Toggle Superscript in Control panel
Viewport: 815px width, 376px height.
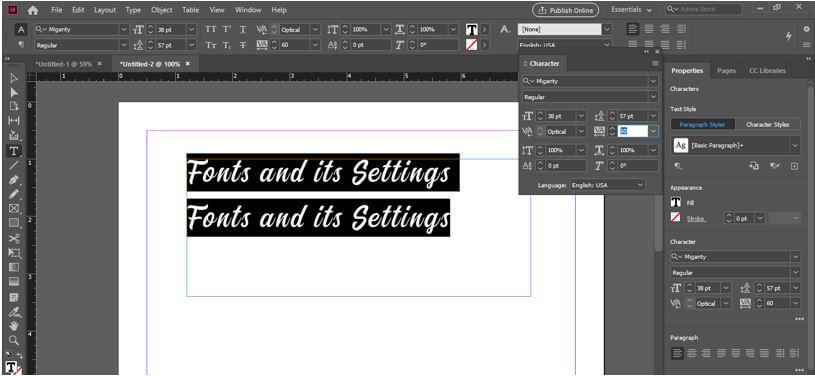tap(227, 30)
